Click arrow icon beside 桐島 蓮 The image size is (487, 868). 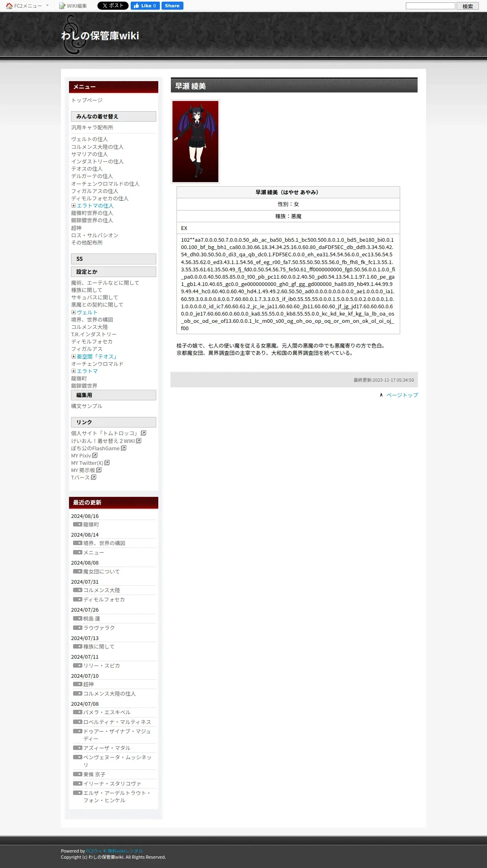tap(78, 618)
